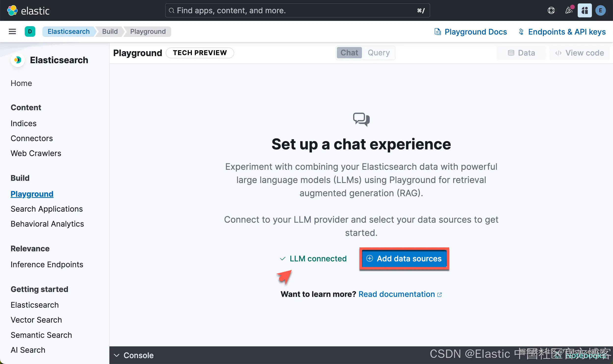The height and width of the screenshot is (364, 613).
Task: Click the Build breadcrumb item
Action: tap(110, 32)
